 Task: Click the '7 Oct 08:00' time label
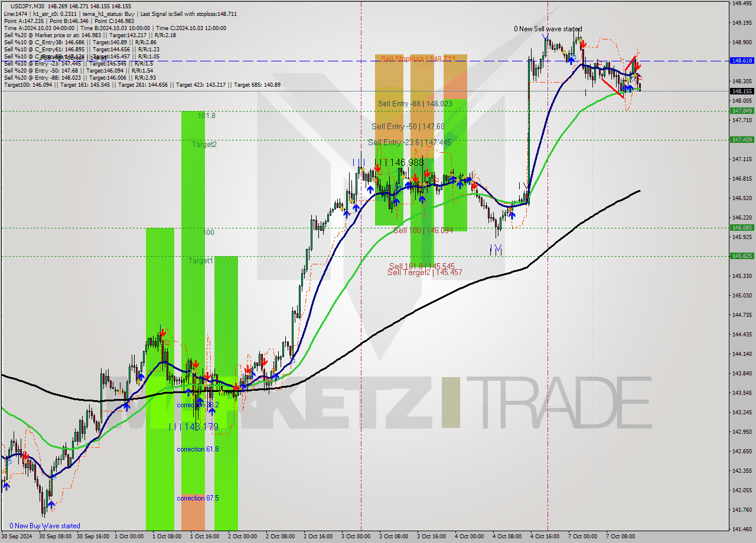point(620,537)
